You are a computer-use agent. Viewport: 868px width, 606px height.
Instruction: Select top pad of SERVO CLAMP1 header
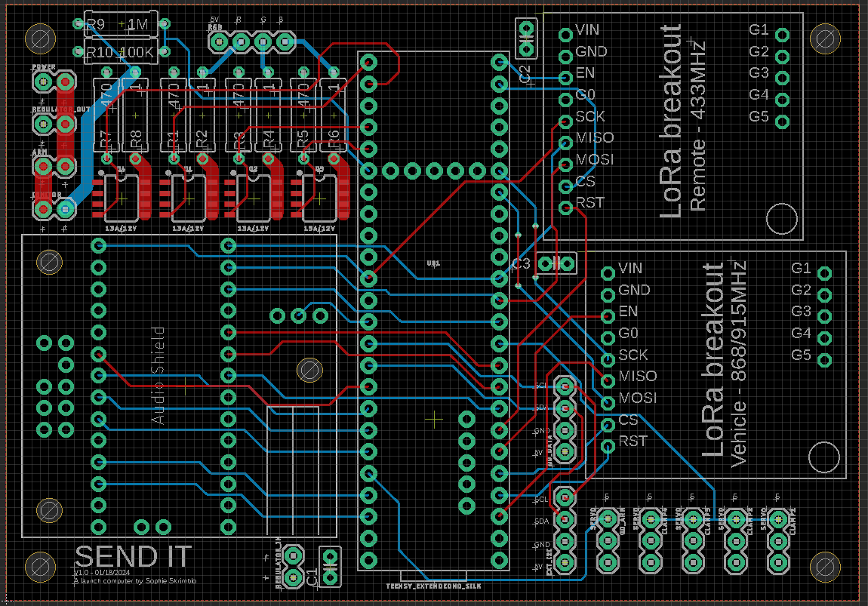[778, 519]
